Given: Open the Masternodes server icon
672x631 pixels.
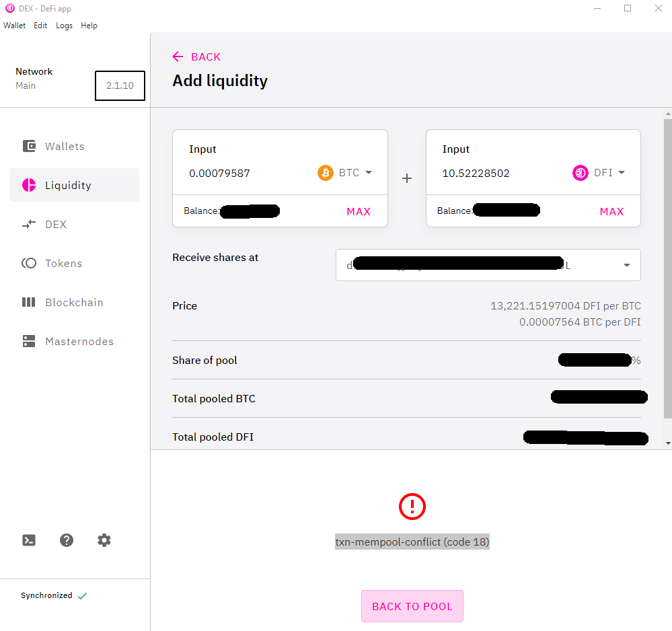Looking at the screenshot, I should click(x=29, y=341).
